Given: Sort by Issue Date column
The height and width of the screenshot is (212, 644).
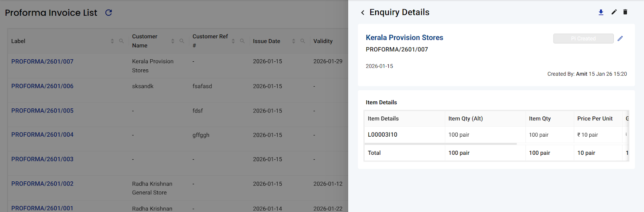Looking at the screenshot, I should click(293, 41).
